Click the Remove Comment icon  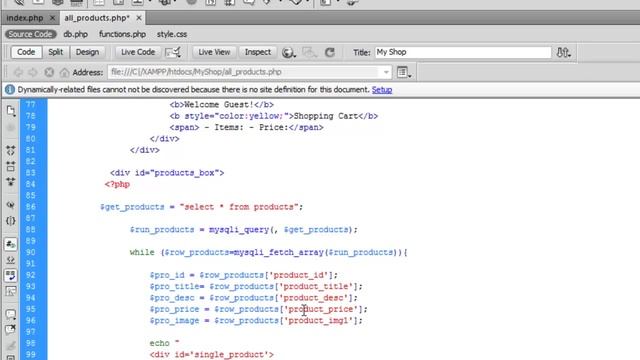11,329
